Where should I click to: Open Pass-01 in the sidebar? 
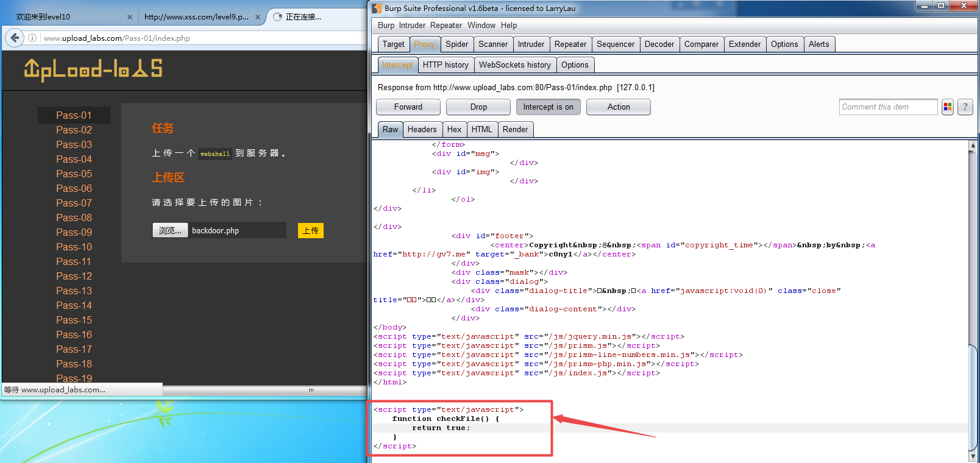[x=74, y=115]
